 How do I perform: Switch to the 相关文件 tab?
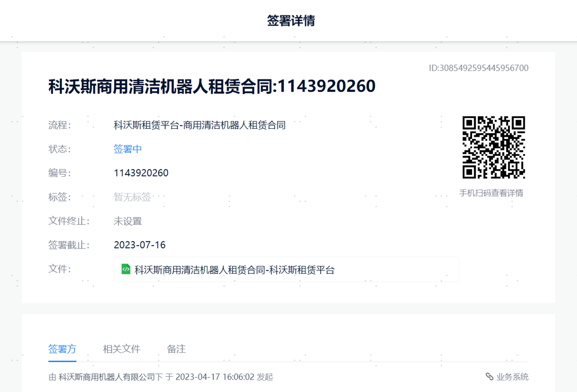[122, 349]
